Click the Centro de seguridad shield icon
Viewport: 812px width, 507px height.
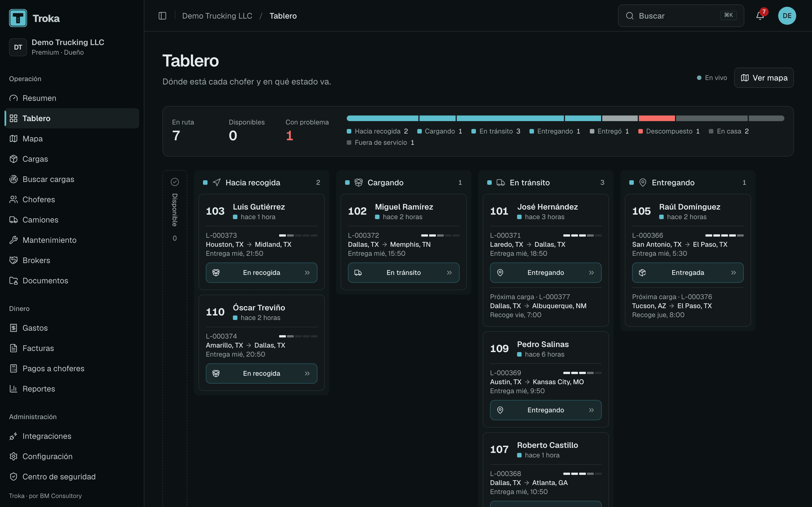point(14,477)
